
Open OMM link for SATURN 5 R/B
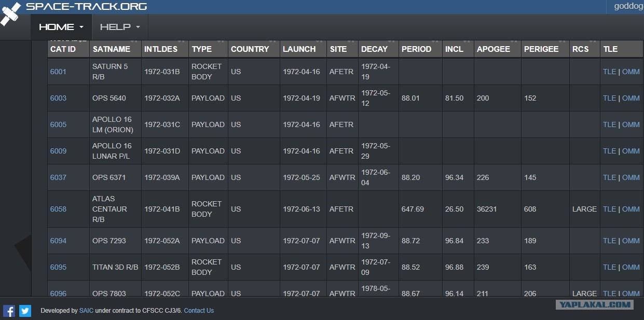click(631, 72)
